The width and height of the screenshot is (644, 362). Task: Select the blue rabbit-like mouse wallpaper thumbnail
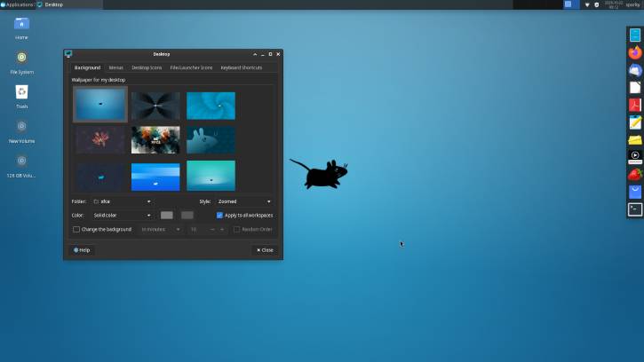(211, 140)
